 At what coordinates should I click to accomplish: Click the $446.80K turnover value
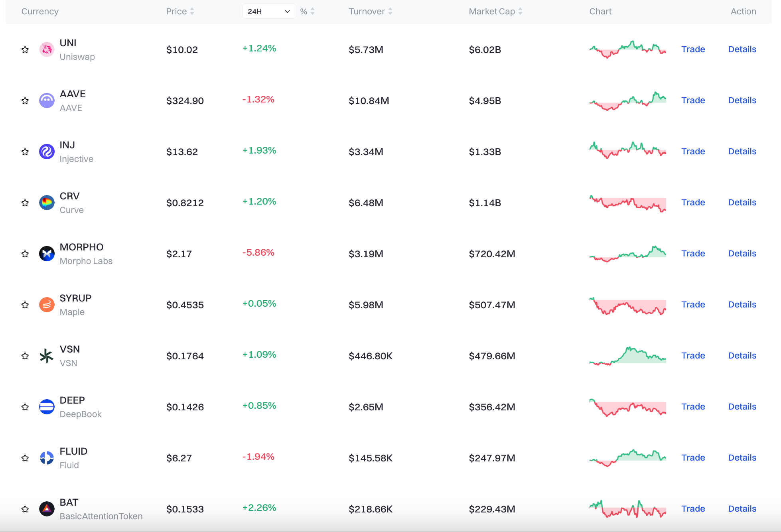[x=371, y=356]
